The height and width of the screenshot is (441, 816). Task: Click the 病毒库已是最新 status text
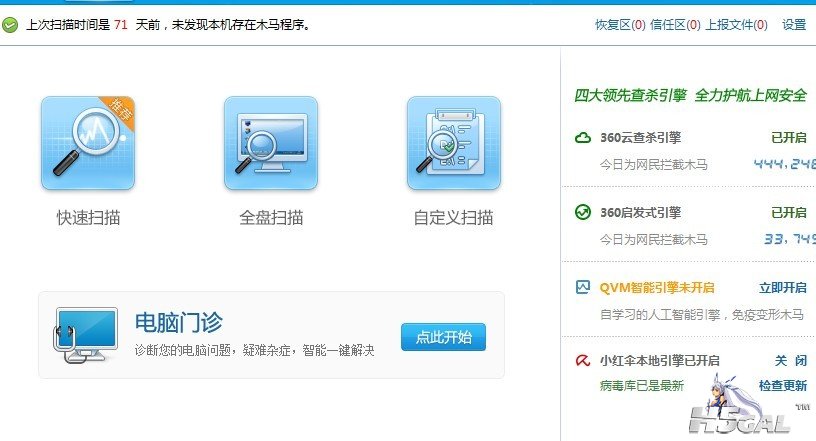pos(642,385)
